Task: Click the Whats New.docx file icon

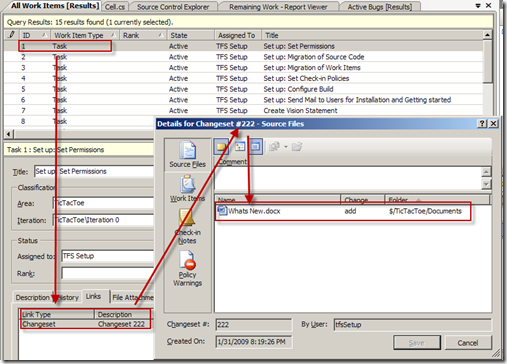Action: pyautogui.click(x=222, y=211)
